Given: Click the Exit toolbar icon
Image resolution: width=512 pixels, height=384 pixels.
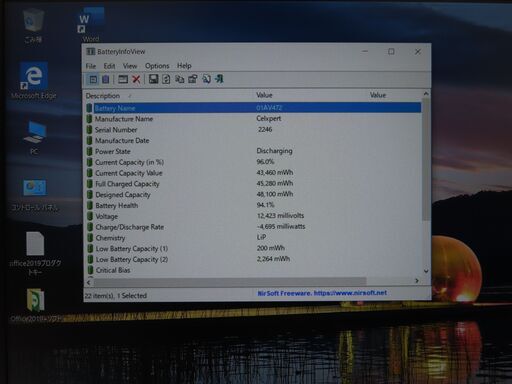Looking at the screenshot, I should [x=219, y=79].
